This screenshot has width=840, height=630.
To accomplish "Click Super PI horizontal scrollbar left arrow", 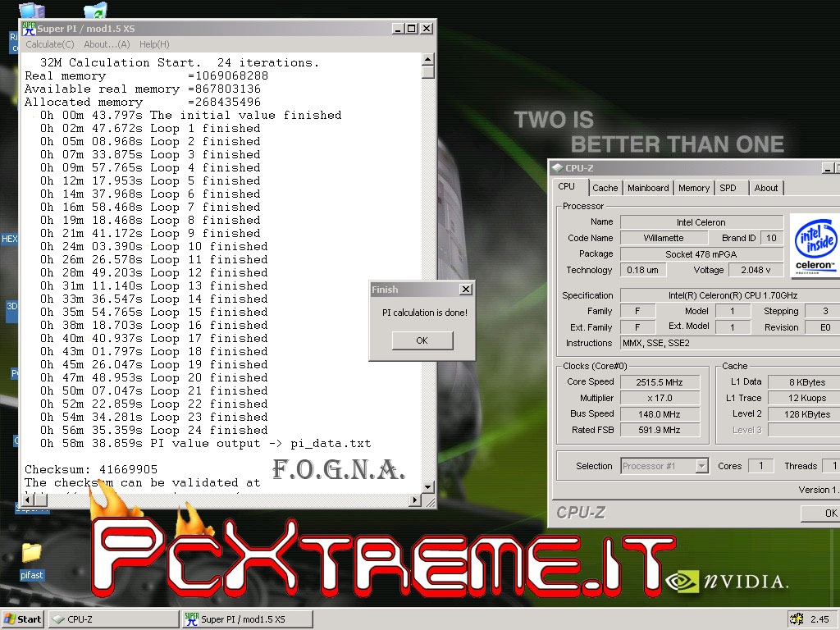I will click(28, 500).
